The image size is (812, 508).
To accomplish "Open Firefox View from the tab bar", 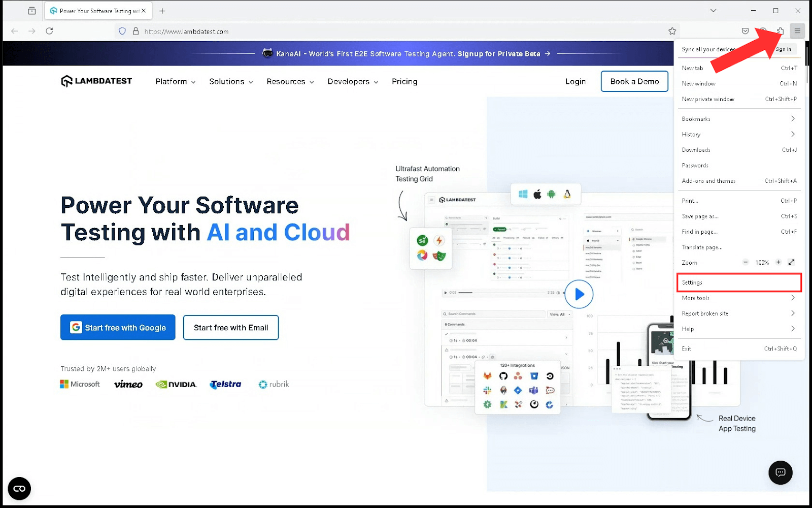I will click(31, 11).
